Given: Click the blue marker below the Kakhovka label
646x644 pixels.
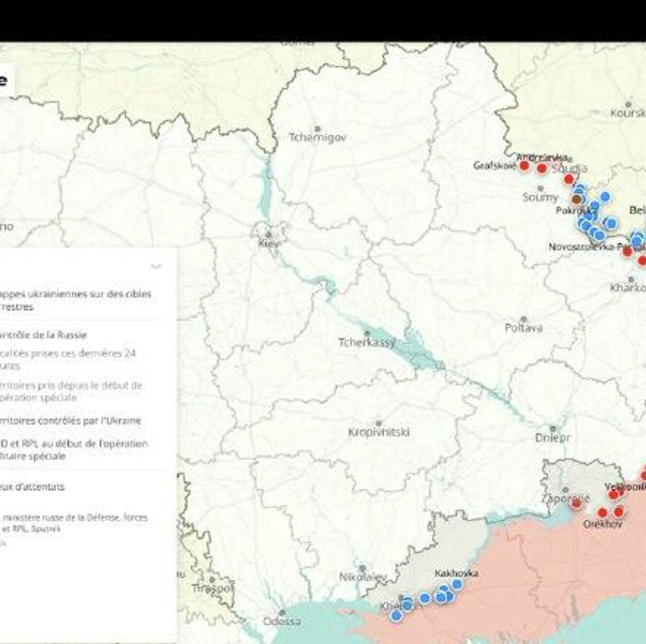Looking at the screenshot, I should pos(457,584).
